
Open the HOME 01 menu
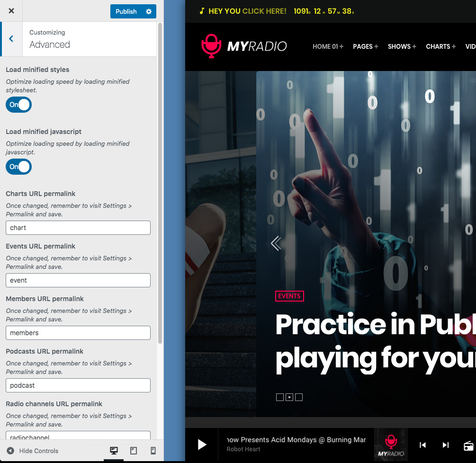point(325,46)
